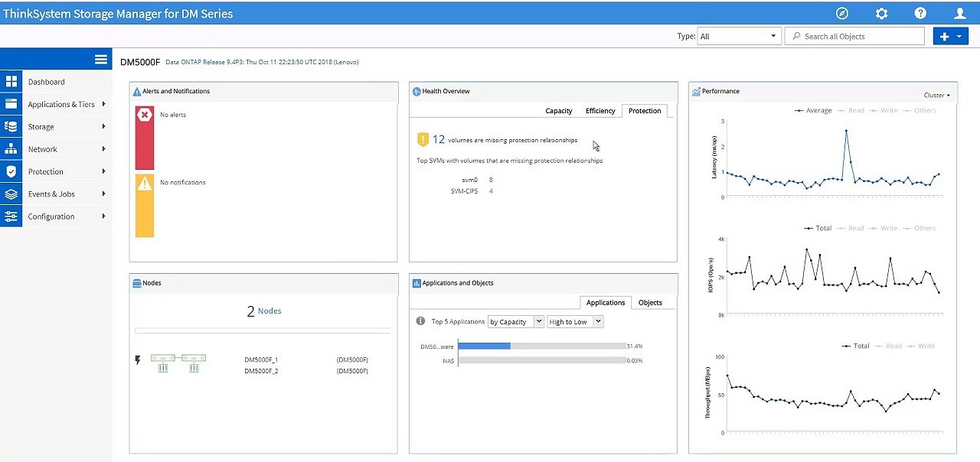980x462 pixels.
Task: Click the Protection shield icon in sidebar
Action: (11, 171)
